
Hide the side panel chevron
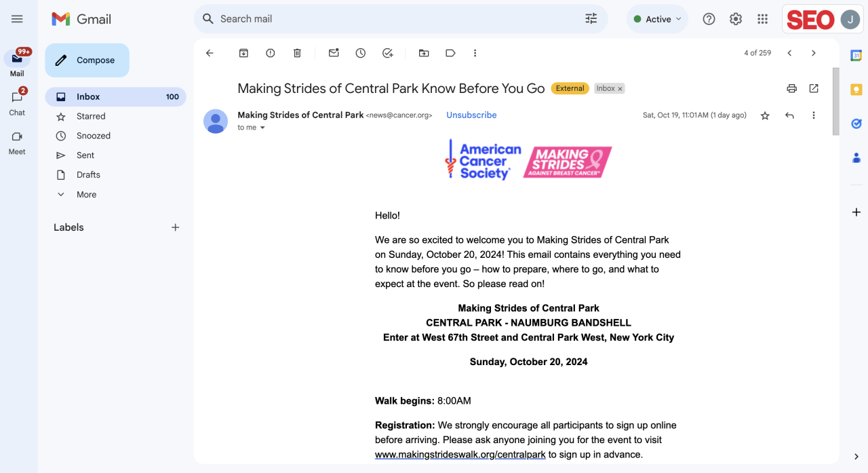click(856, 457)
